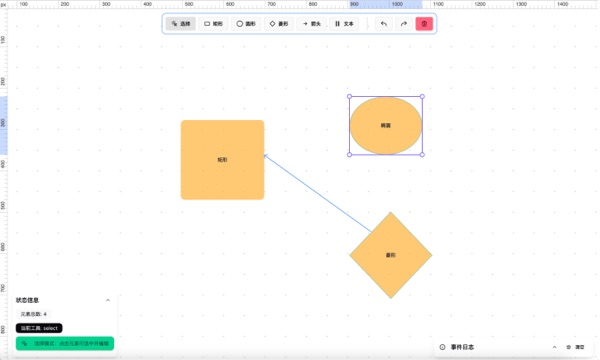Undo the last action
Viewport: 600px width, 360px height.
coord(383,24)
